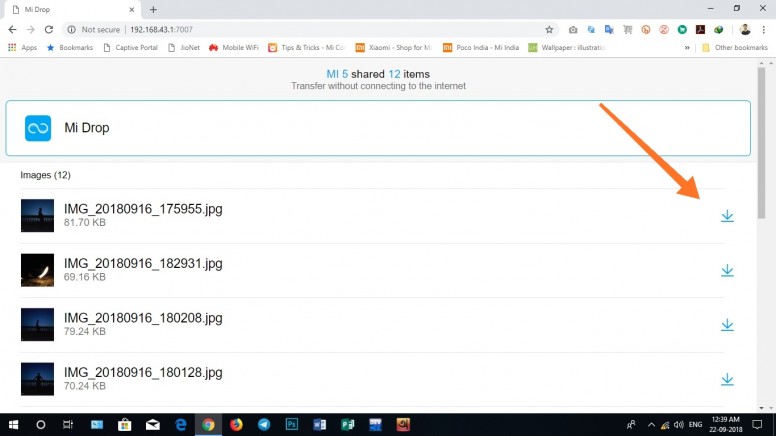Image resolution: width=776 pixels, height=436 pixels.
Task: Open Cortana search circle on taskbar
Action: click(41, 425)
